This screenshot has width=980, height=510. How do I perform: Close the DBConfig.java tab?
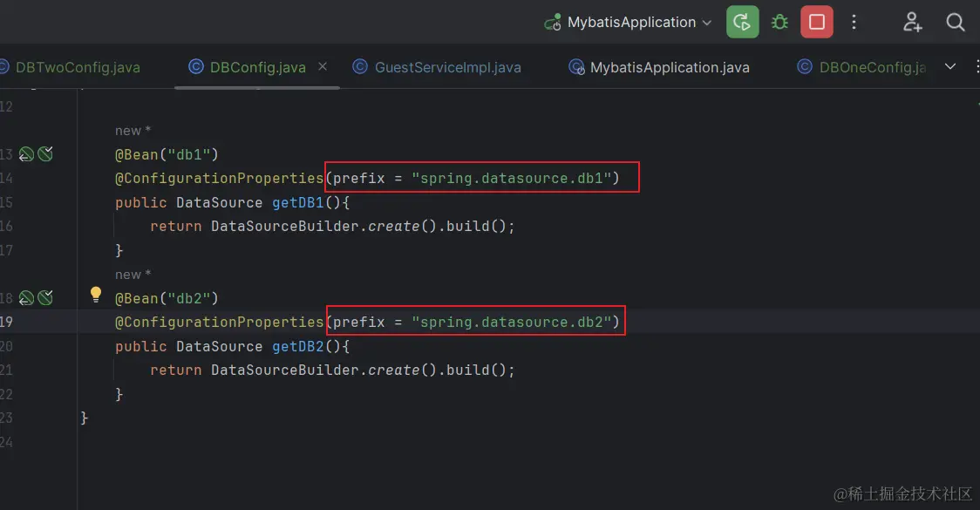(x=323, y=66)
